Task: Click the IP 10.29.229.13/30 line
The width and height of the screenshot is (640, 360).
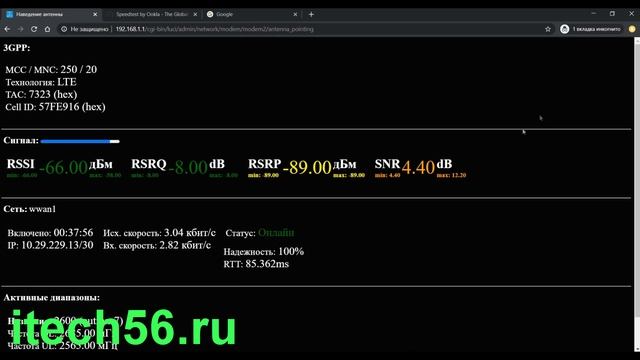Action: tap(50, 245)
